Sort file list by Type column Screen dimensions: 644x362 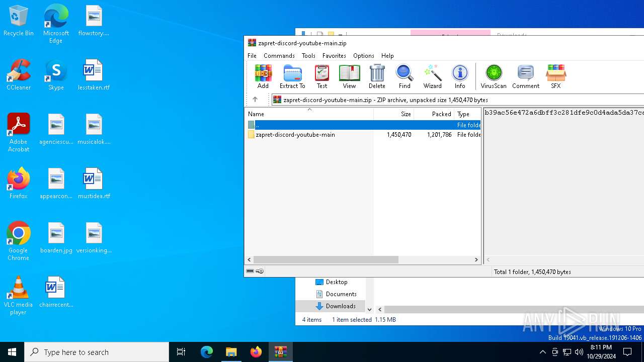click(x=467, y=114)
